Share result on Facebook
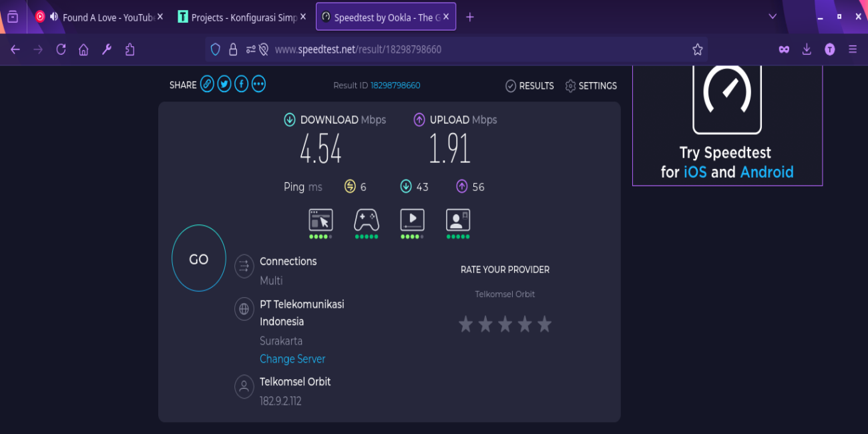This screenshot has height=434, width=868. tap(241, 84)
